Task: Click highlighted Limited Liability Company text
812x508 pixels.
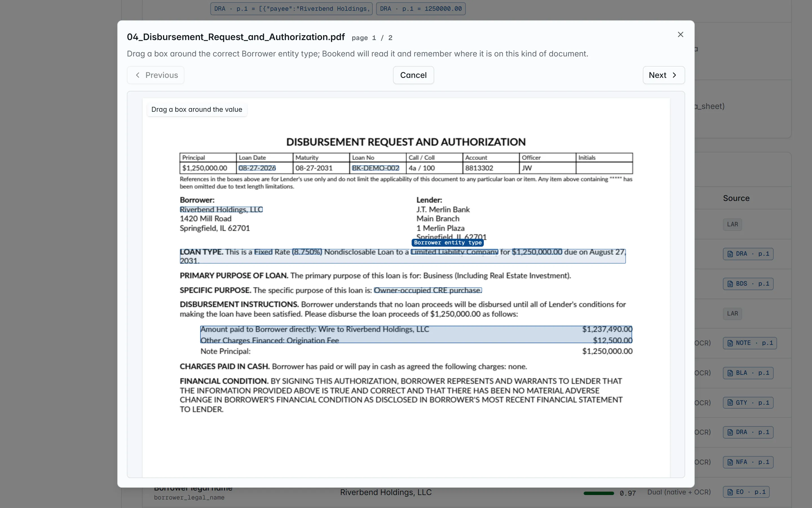Action: pos(454,252)
